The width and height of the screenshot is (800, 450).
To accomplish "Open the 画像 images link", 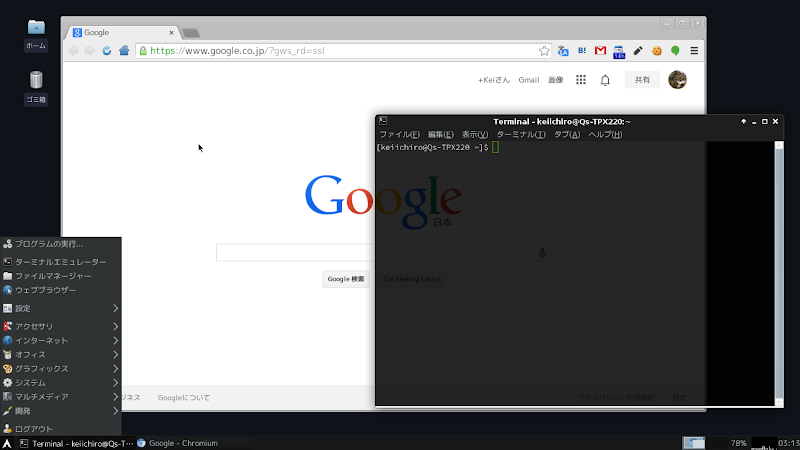I will click(556, 80).
